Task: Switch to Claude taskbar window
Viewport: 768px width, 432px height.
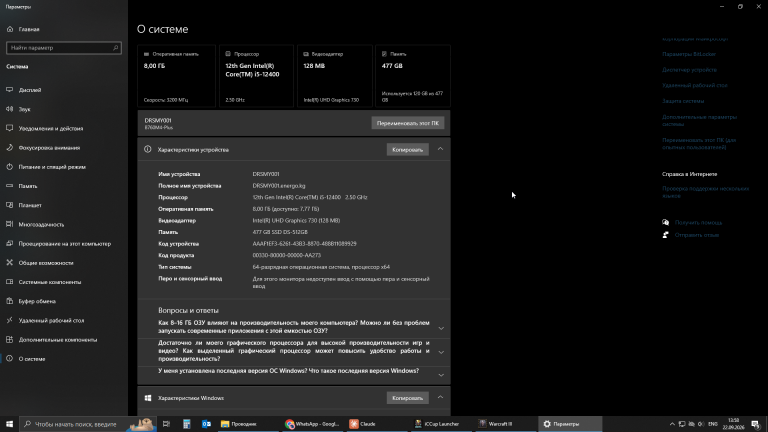Action: pyautogui.click(x=378, y=424)
